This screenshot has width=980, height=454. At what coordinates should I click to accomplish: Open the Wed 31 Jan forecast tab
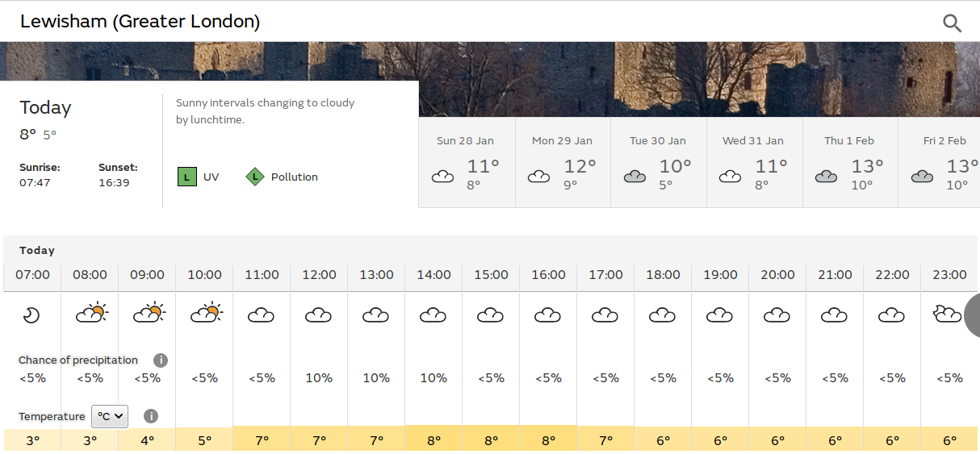754,163
